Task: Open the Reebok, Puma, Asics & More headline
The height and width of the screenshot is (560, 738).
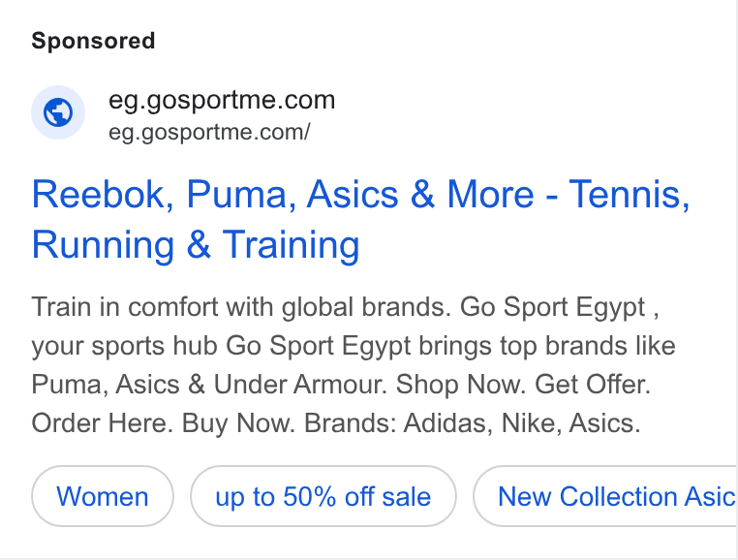Action: point(360,219)
